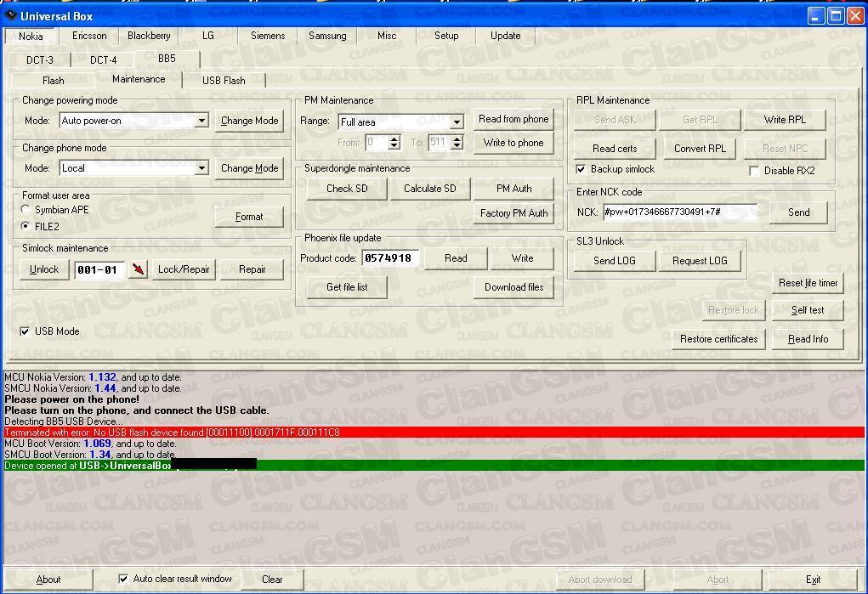The width and height of the screenshot is (868, 594).
Task: Open the powering mode dropdown (Auto power-on)
Action: (x=202, y=121)
